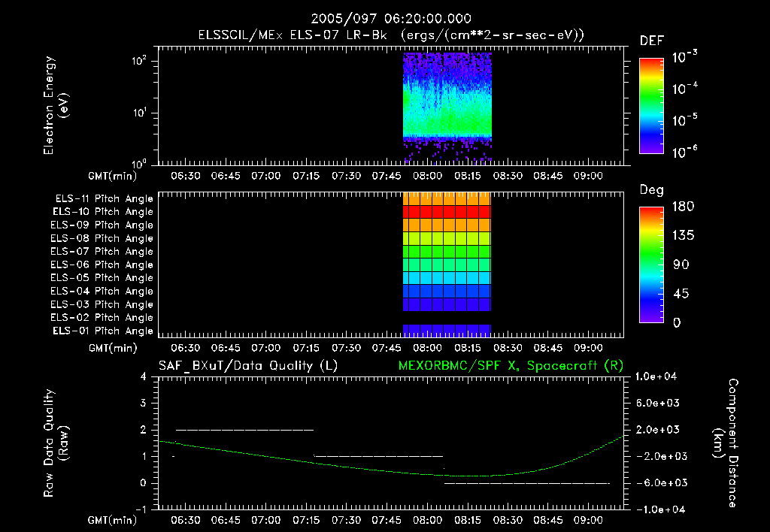Click the SAF_BXuT/Data Quality (L) title
The image size is (770, 532).
(x=248, y=366)
